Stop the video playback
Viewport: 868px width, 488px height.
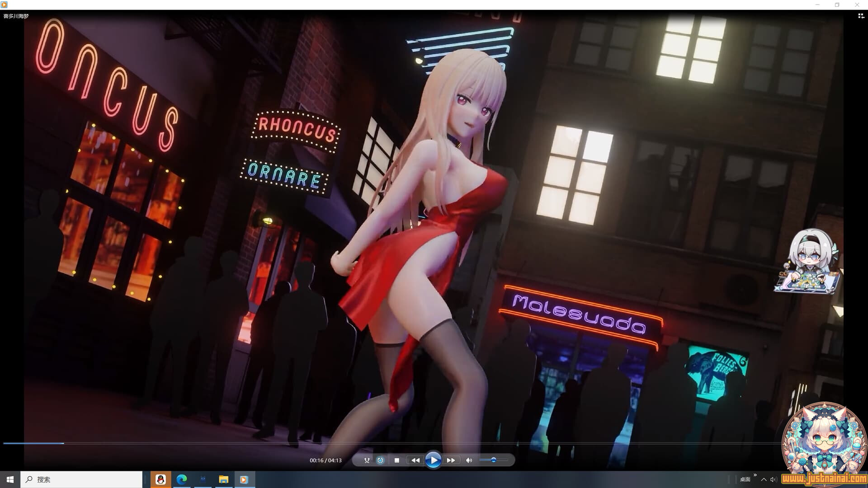point(397,460)
